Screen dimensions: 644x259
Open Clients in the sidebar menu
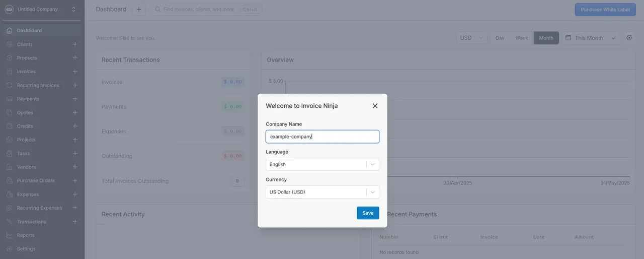(25, 44)
